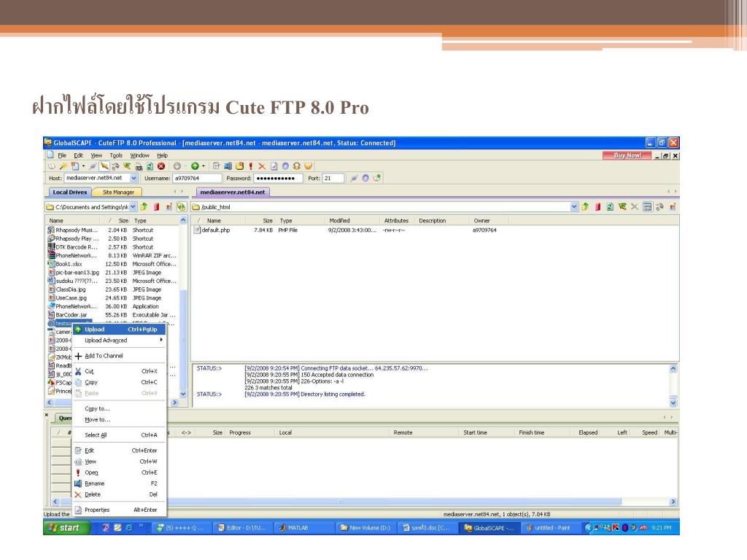Choose Select All in the context menu

pos(119,435)
